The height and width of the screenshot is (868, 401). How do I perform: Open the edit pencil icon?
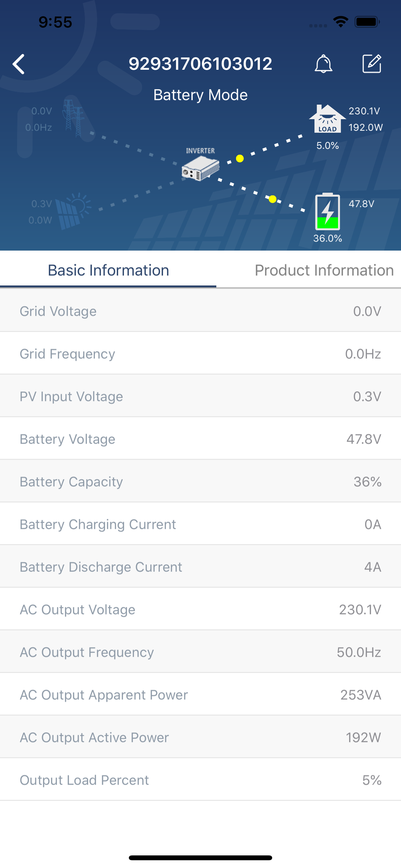coord(372,63)
